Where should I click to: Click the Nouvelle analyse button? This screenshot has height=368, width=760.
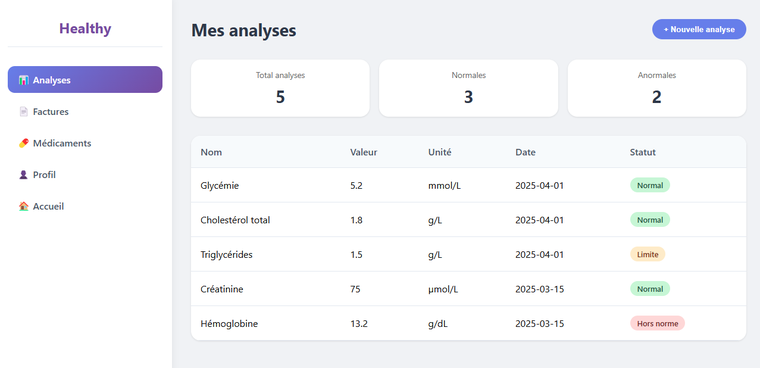point(699,29)
